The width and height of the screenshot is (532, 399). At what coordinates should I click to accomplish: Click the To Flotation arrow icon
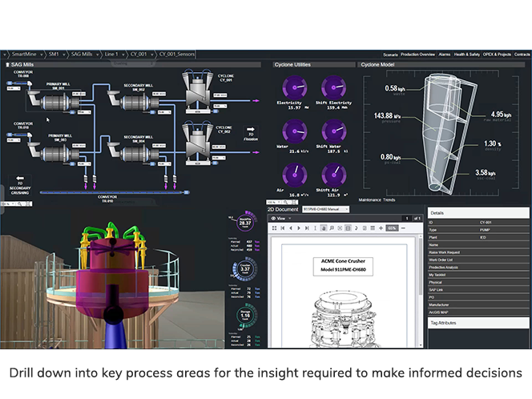click(250, 131)
